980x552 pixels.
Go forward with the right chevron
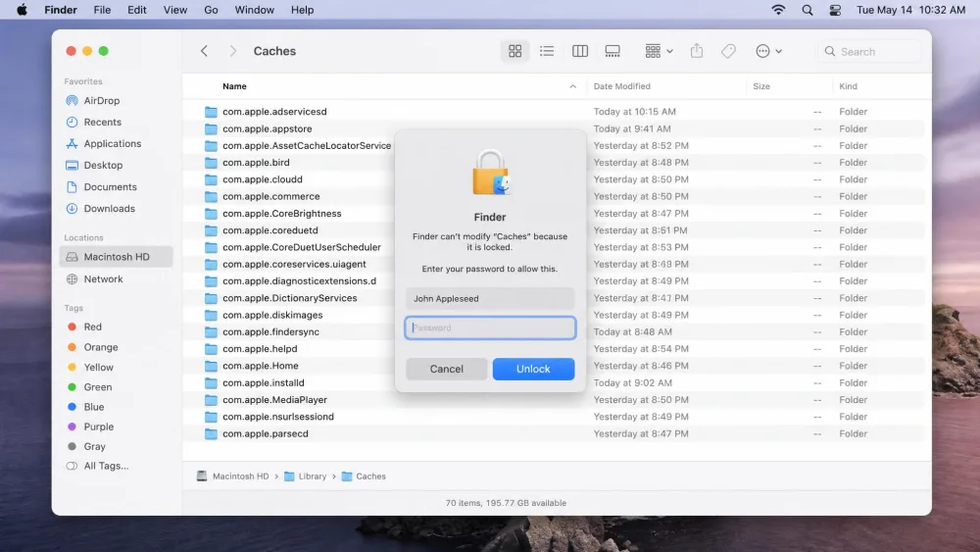pos(232,51)
